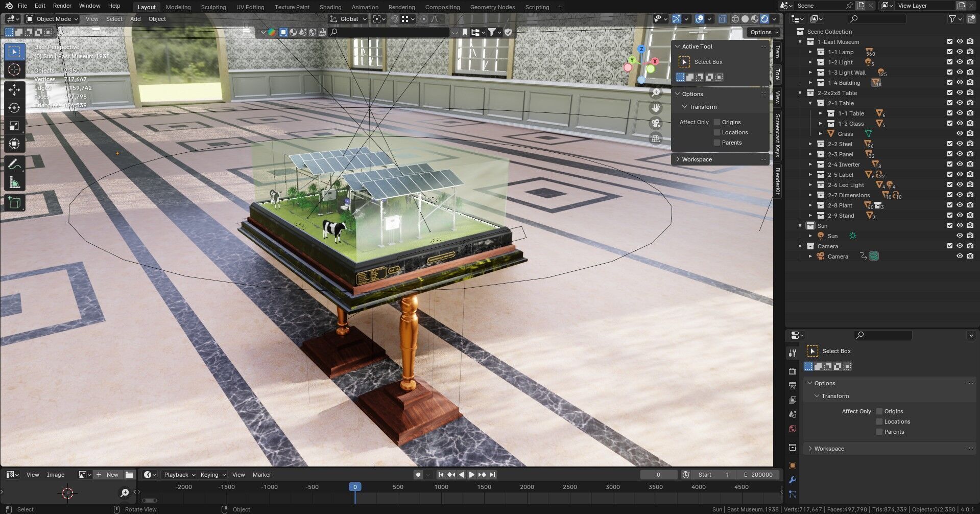
Task: Open the viewport Options dropdown
Action: click(x=764, y=32)
